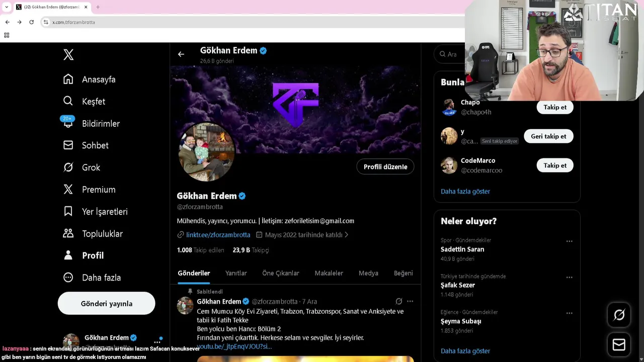Click the X logo in the sidebar

[68, 55]
